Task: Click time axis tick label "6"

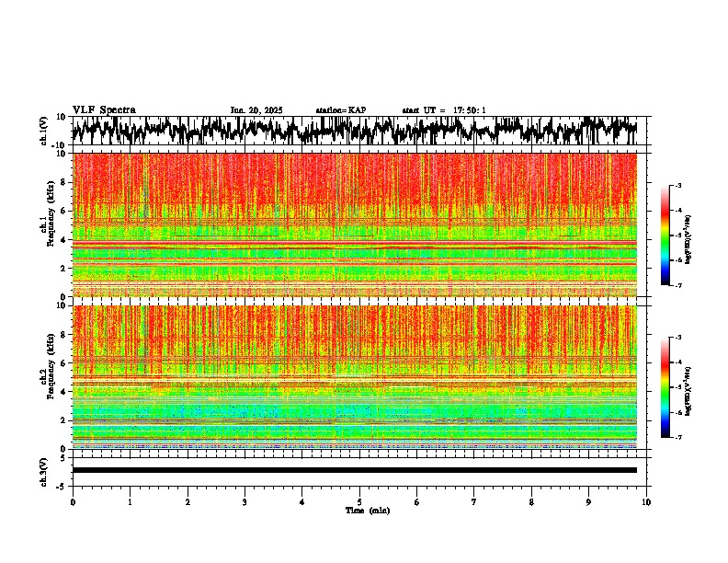Action: pos(417,502)
